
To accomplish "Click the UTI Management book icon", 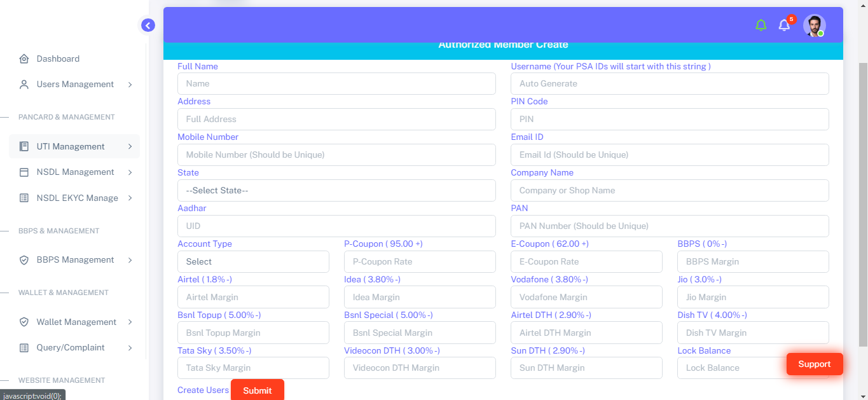I will point(24,146).
